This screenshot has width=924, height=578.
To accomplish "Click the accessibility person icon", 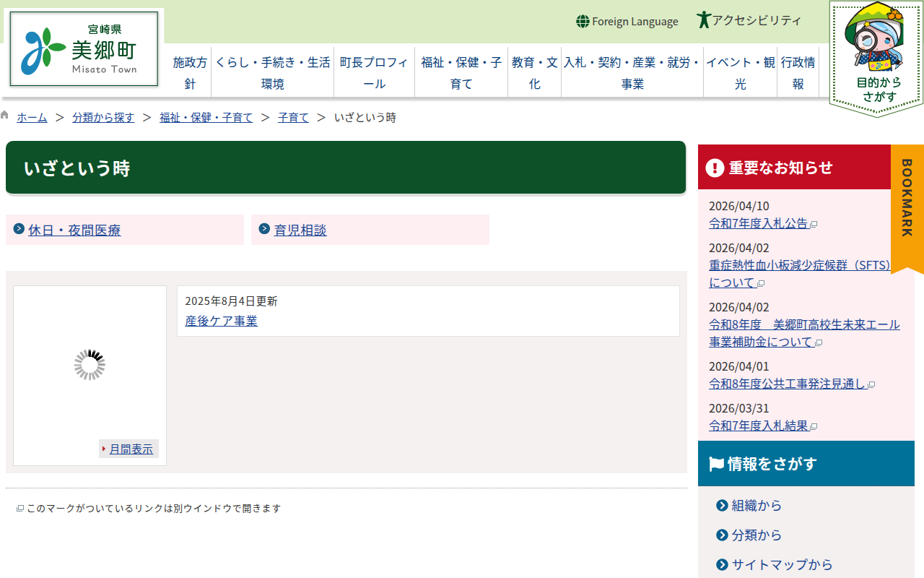I will (x=704, y=20).
